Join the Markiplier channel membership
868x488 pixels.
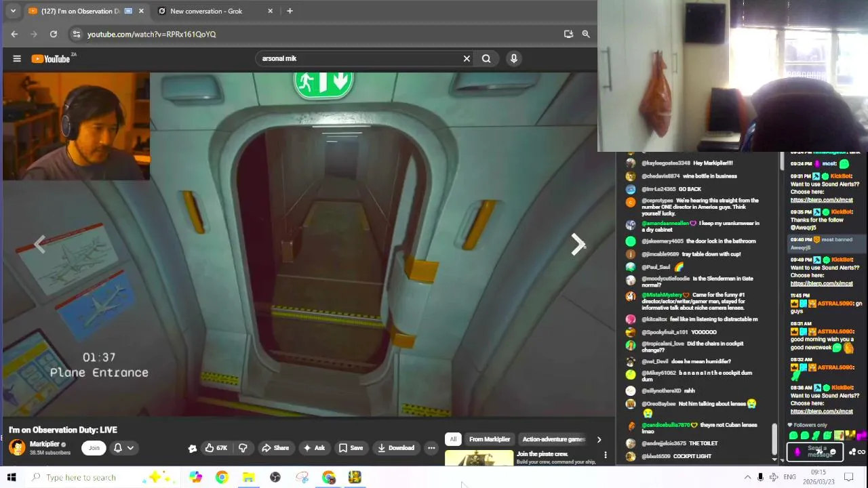(x=94, y=447)
